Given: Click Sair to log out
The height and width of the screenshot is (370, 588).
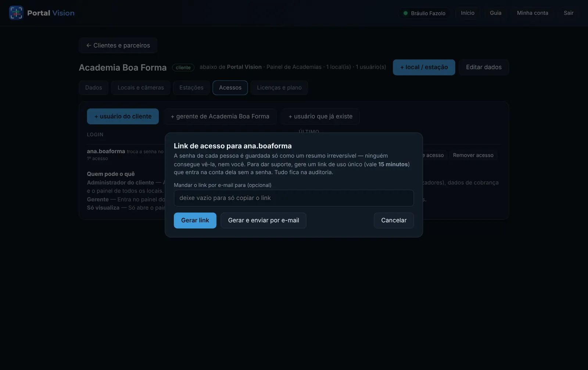Looking at the screenshot, I should tap(569, 13).
